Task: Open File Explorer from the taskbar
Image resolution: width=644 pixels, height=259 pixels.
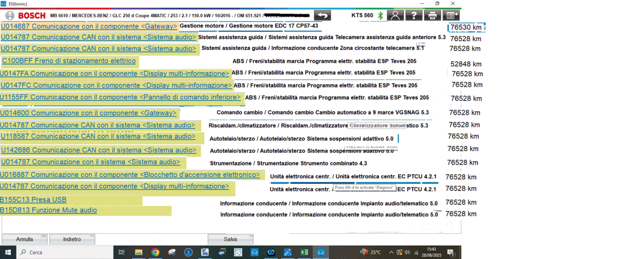Action: click(138, 252)
